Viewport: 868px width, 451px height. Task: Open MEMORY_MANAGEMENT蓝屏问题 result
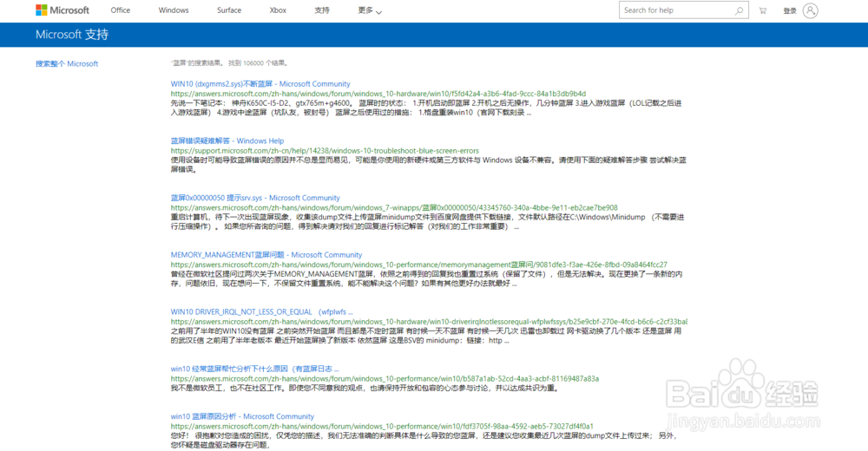coord(266,254)
